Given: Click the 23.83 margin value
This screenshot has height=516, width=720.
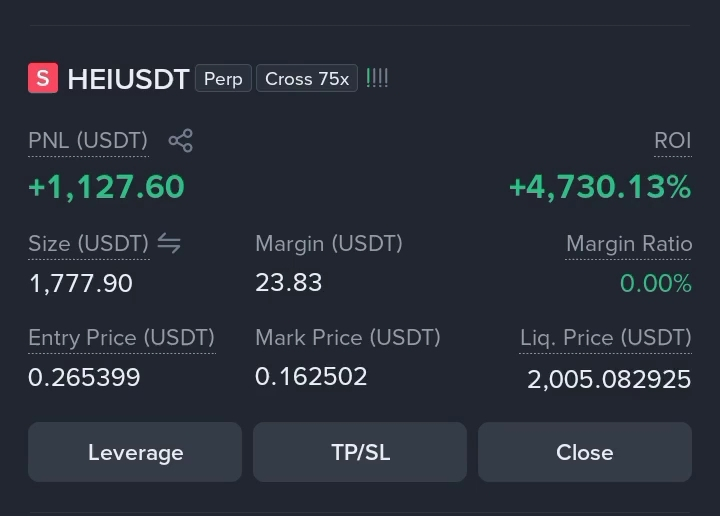Looking at the screenshot, I should click(288, 282).
